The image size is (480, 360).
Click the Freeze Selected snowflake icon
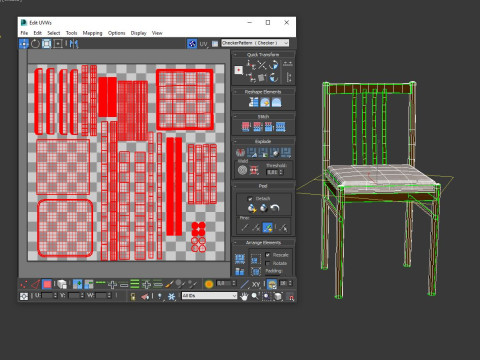[171, 296]
